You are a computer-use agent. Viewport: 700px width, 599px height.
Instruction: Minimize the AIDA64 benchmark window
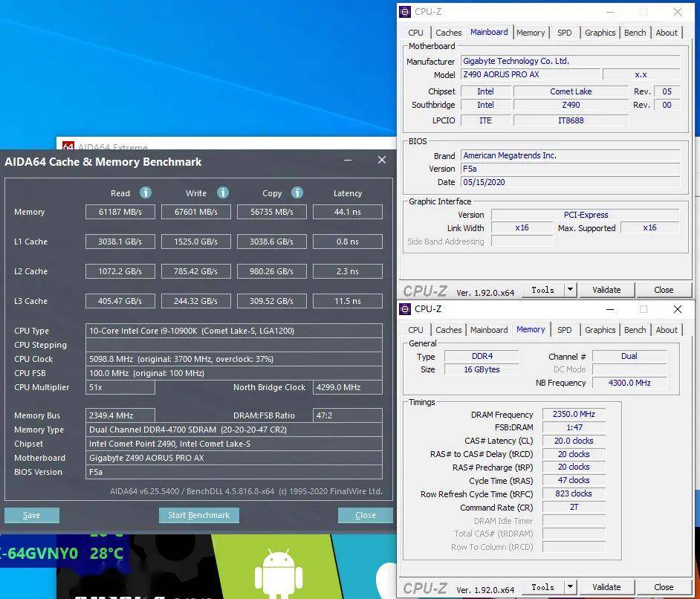[348, 160]
